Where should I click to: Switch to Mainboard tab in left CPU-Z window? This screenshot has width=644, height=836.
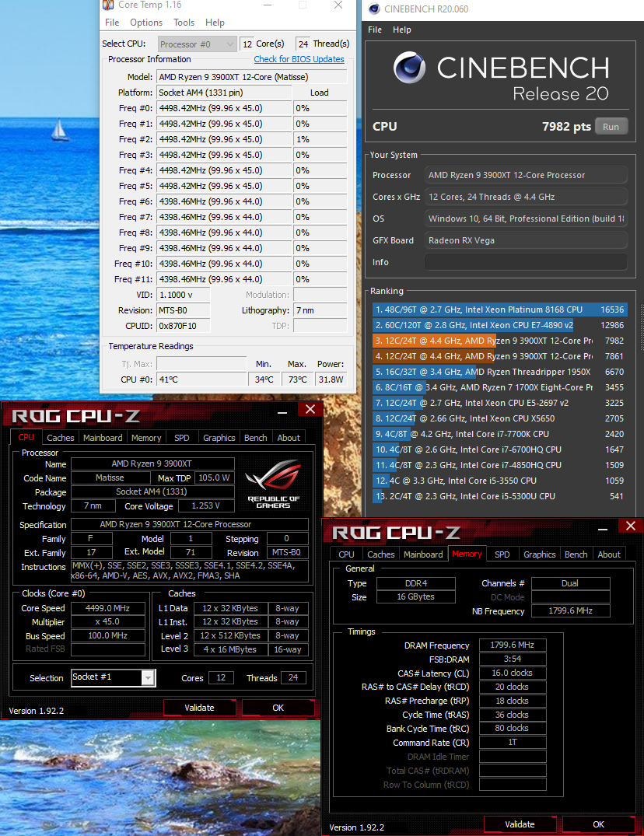(x=103, y=438)
